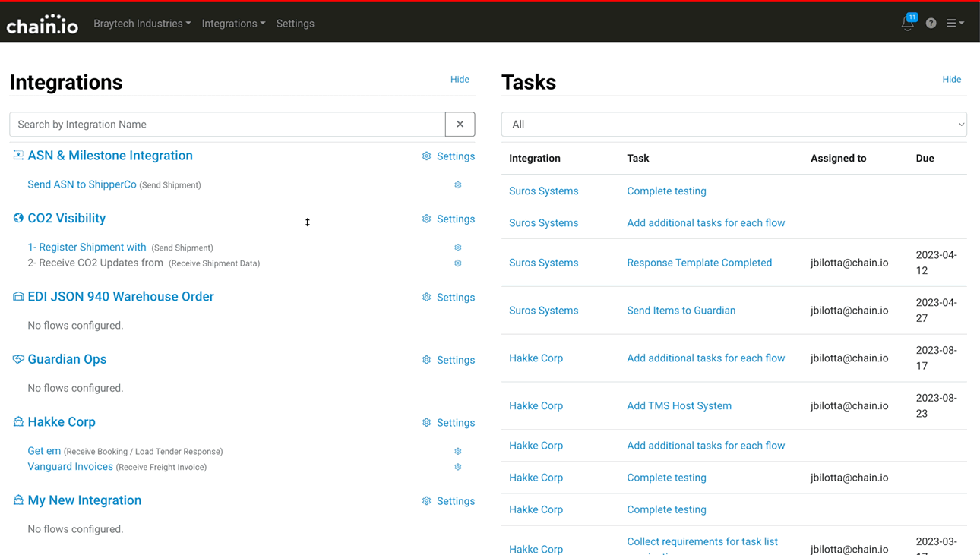This screenshot has height=555, width=980.
Task: Click the Guardian Ops handshake icon
Action: point(18,359)
